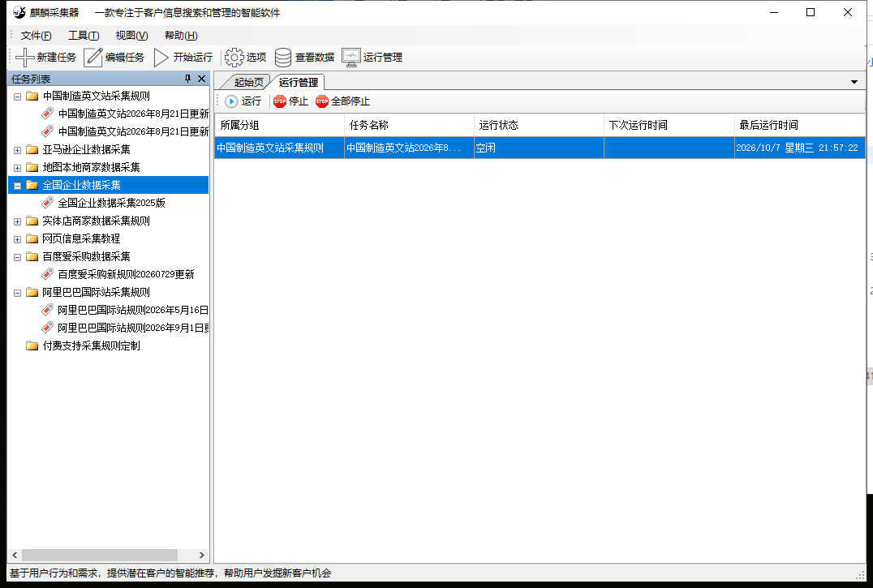Open the 文件(F) menu

[x=37, y=36]
